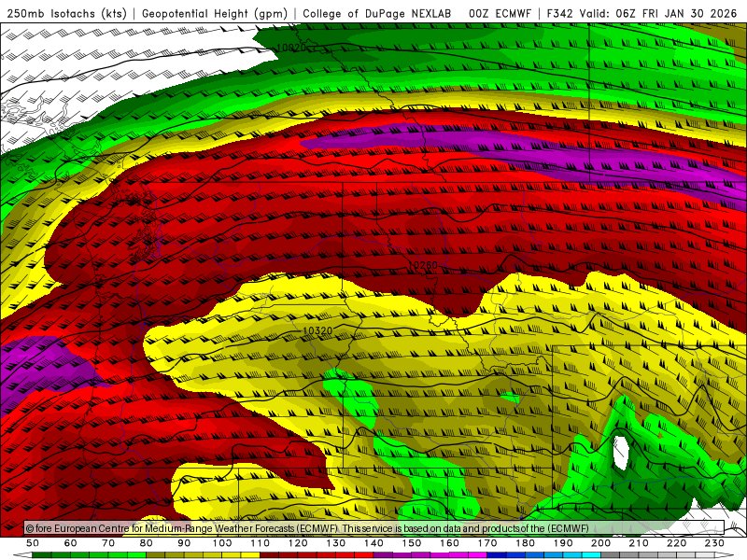Click the 80 kt legend label

coord(147,543)
